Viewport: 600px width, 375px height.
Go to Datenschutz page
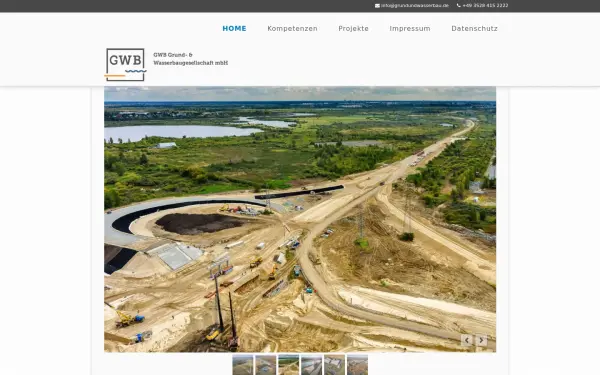click(474, 29)
